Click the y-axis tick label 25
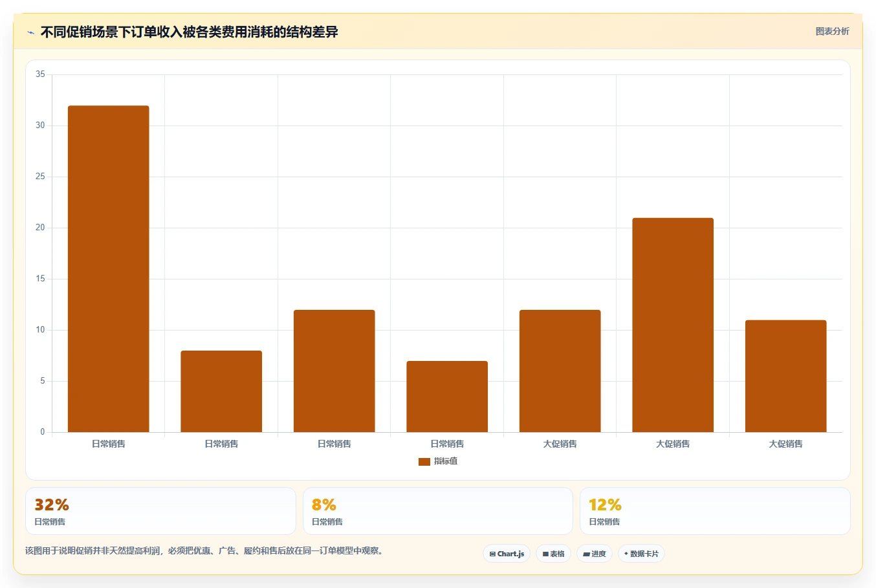 [x=40, y=177]
